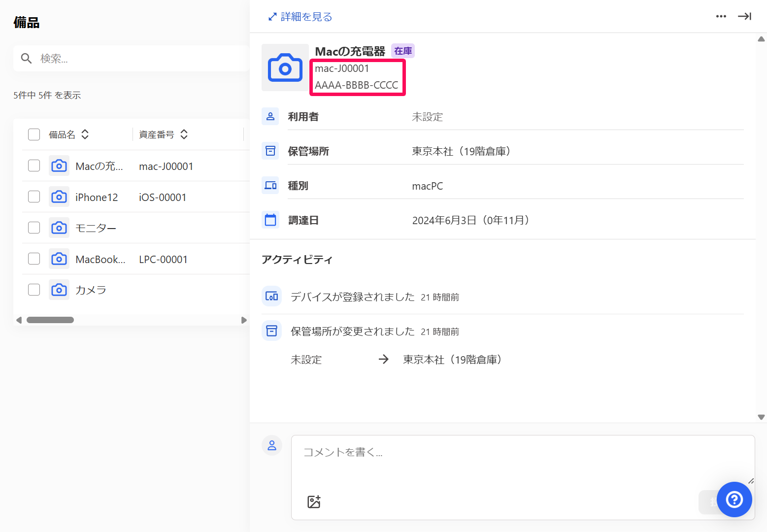Open the blue help question button
Viewport: 767px width, 532px height.
[734, 499]
